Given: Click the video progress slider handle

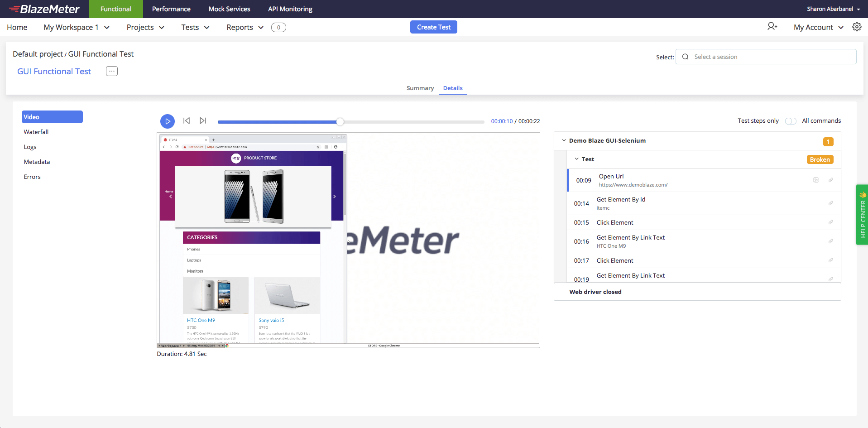Looking at the screenshot, I should [340, 121].
